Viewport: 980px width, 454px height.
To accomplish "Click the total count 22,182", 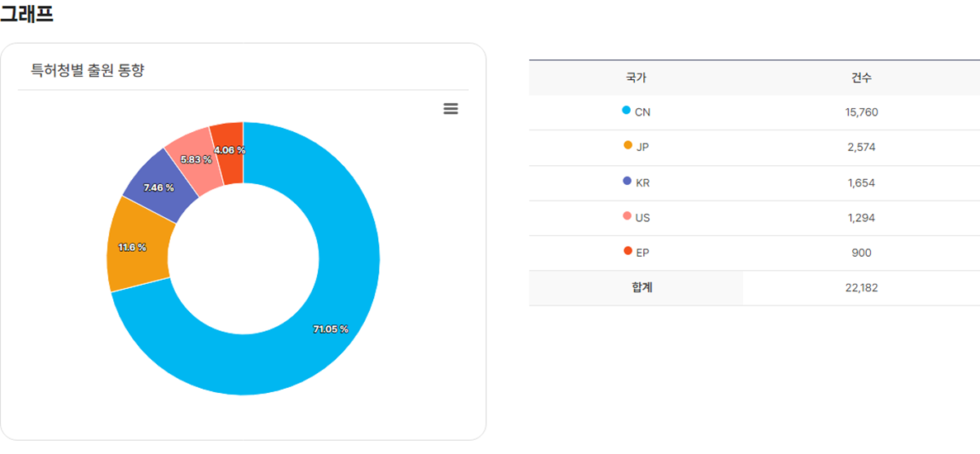I will click(861, 288).
